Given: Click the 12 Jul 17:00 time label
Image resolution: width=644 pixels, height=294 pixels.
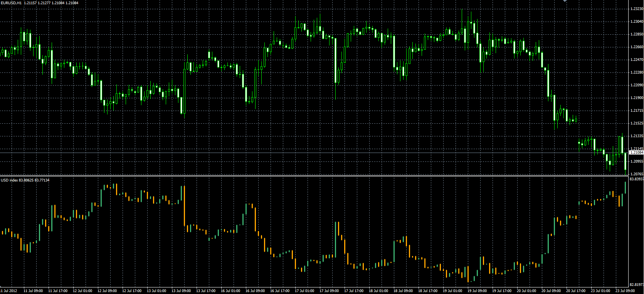Looking at the screenshot, I should tap(132, 291).
